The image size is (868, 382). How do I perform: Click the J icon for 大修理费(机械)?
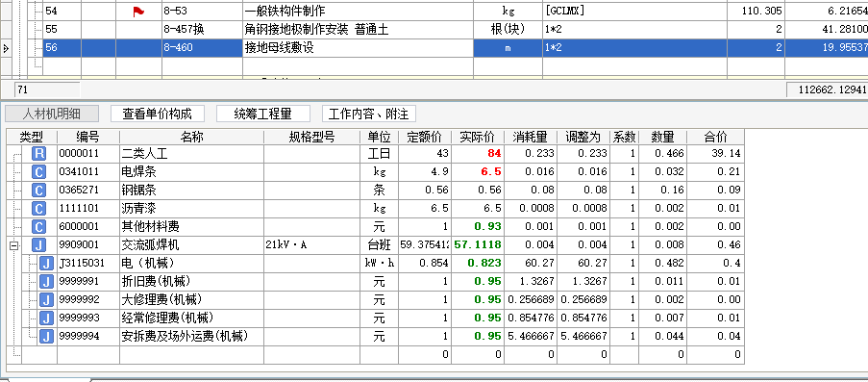pos(46,299)
